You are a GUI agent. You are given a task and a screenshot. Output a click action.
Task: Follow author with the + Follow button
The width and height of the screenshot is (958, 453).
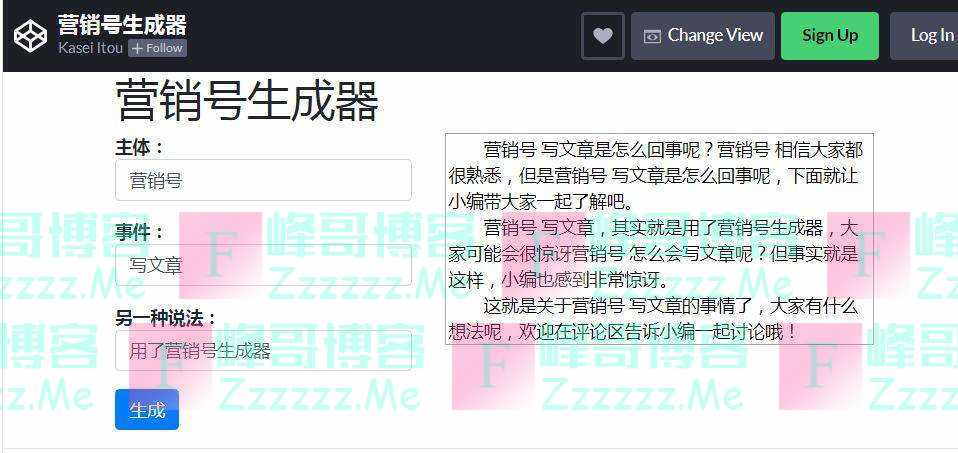157,48
